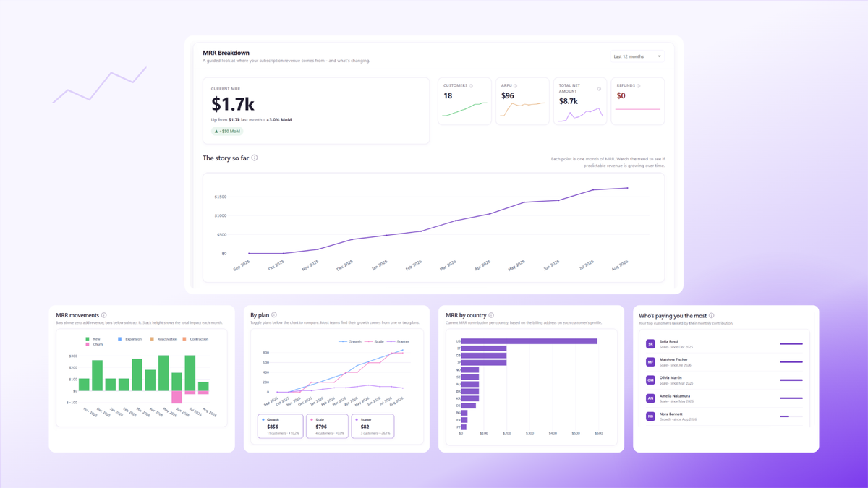Open the Last 12 months range dropdown
This screenshot has height=488, width=868.
(x=637, y=56)
